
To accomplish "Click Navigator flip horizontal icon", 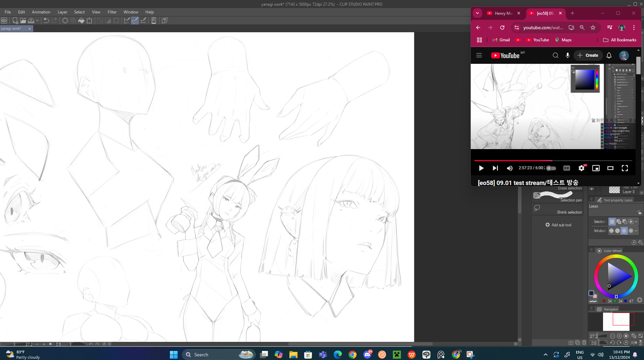I will (634, 343).
